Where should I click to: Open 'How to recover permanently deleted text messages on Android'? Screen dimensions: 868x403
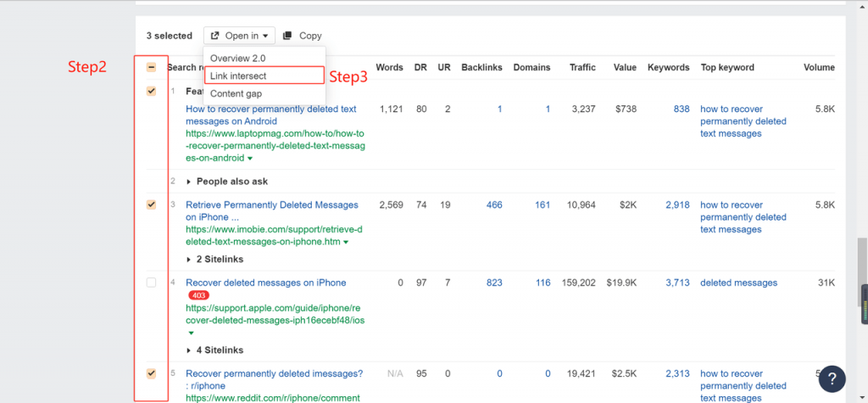271,115
